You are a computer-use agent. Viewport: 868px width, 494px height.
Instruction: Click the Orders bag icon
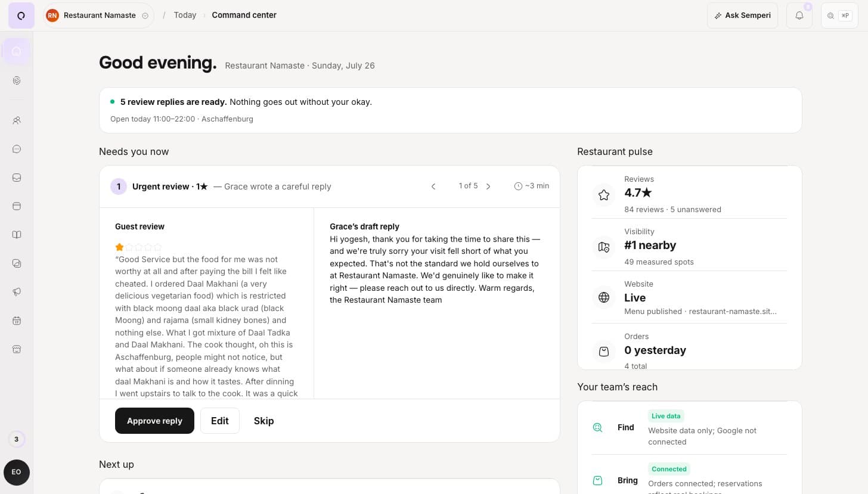coord(604,352)
